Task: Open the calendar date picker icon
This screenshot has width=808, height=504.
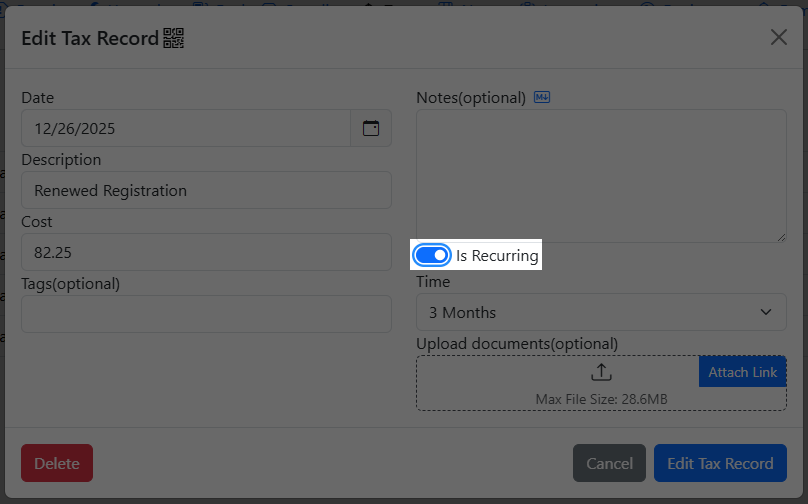Action: pyautogui.click(x=371, y=128)
